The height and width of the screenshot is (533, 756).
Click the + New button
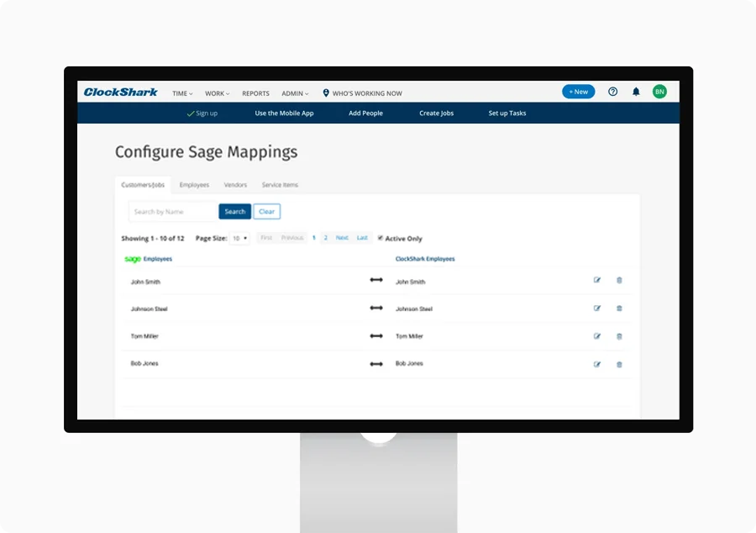click(x=578, y=92)
